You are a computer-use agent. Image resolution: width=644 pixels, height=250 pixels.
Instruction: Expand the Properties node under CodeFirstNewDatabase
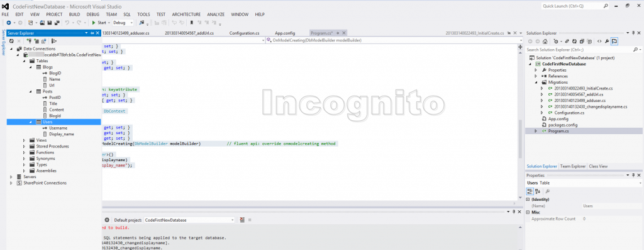click(536, 70)
